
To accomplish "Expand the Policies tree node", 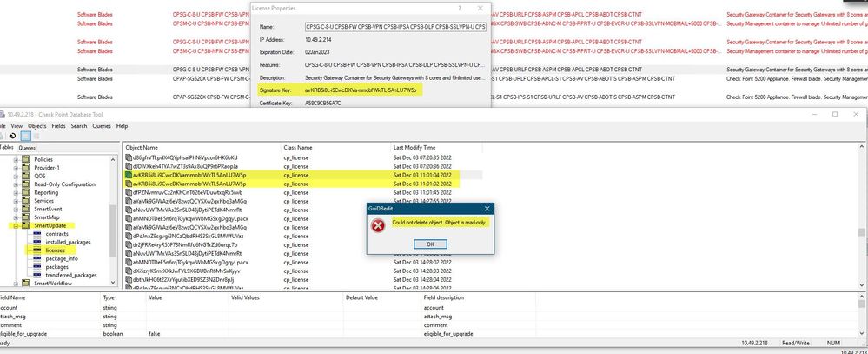I will 16,159.
